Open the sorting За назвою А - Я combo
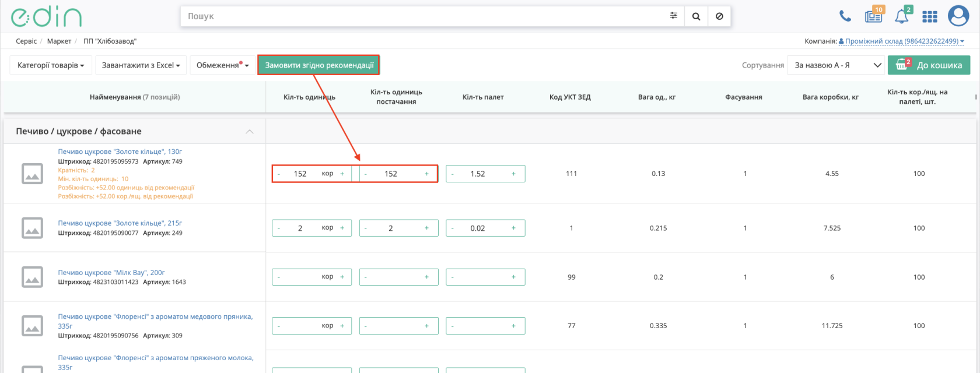Image resolution: width=980 pixels, height=373 pixels. pos(836,65)
